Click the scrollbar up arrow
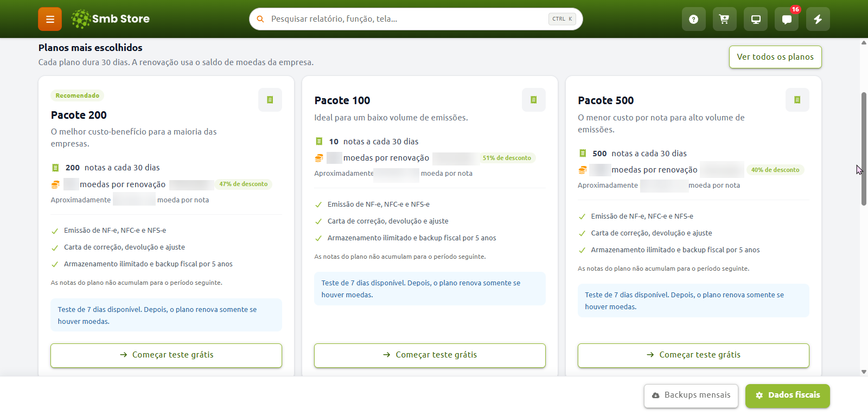868x415 pixels. pos(864,42)
